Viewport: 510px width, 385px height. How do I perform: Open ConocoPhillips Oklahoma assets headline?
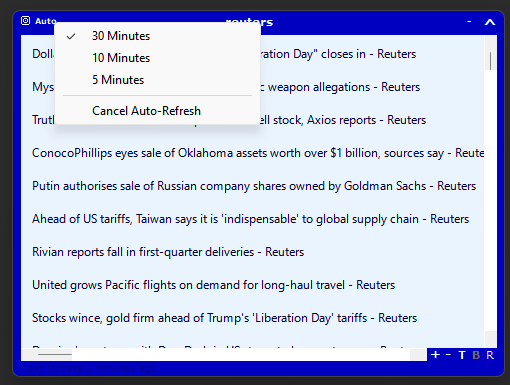[258, 153]
